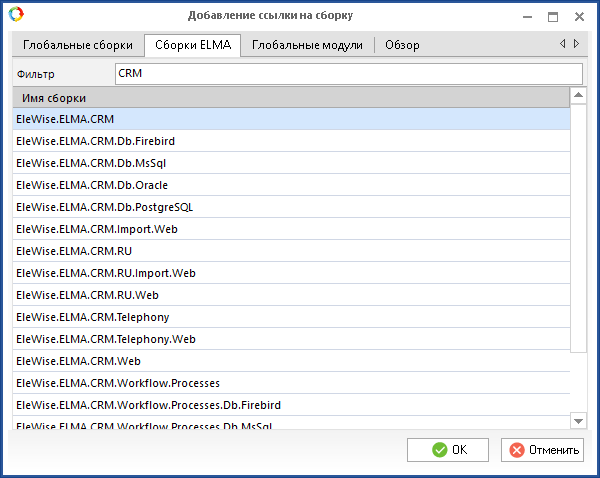This screenshot has width=600, height=478.
Task: Open the Глобальные модули tab
Action: click(308, 45)
